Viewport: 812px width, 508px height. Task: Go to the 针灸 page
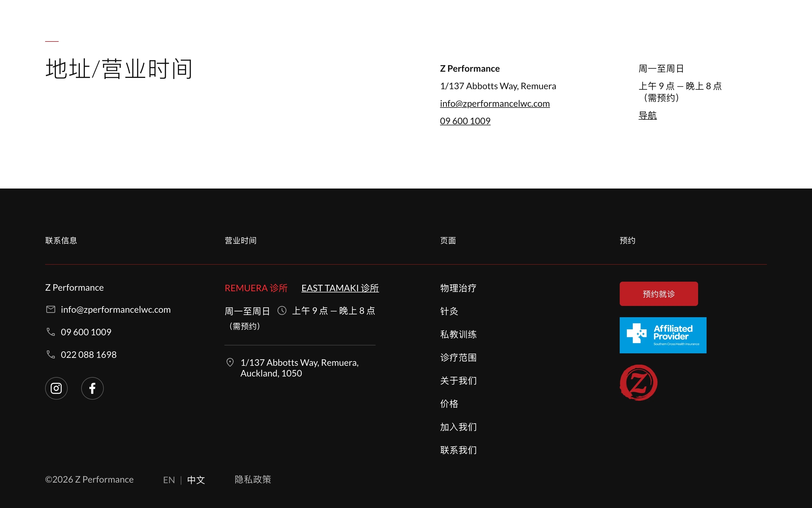tap(449, 311)
